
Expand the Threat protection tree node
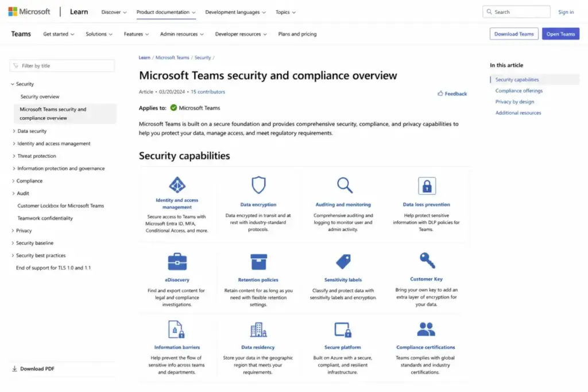coord(14,156)
